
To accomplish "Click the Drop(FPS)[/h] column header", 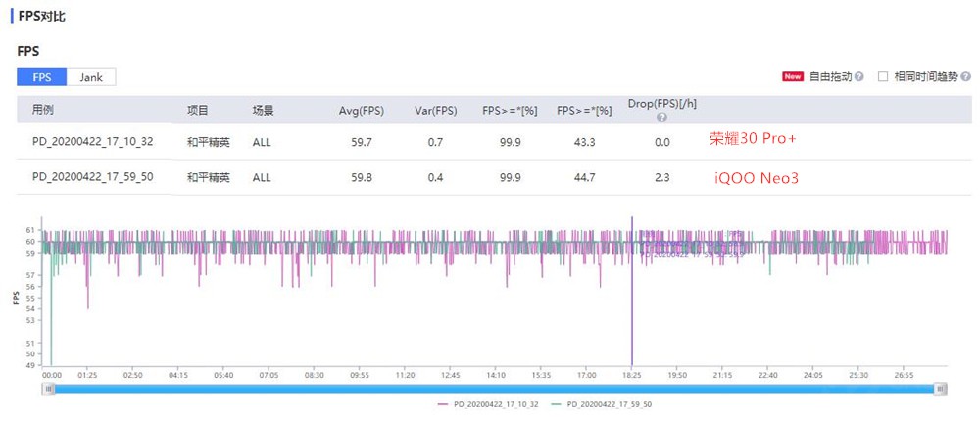I will pos(661,105).
